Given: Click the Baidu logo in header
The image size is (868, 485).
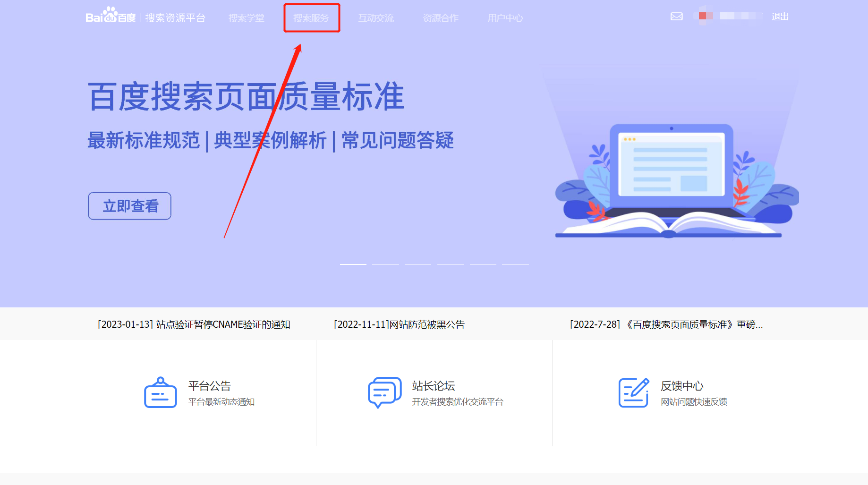Looking at the screenshot, I should coord(111,16).
